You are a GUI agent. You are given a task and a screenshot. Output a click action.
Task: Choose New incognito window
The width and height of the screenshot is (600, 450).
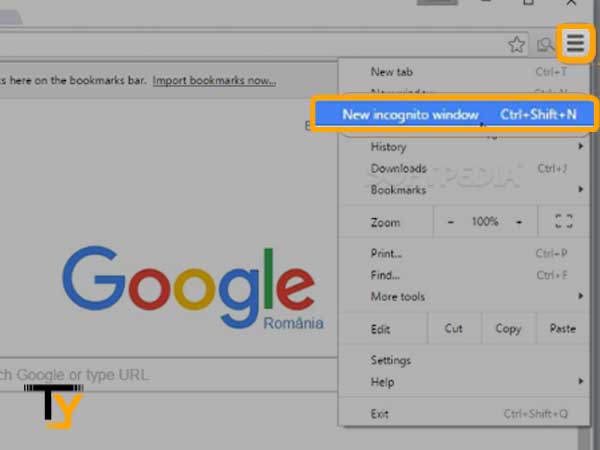454,114
